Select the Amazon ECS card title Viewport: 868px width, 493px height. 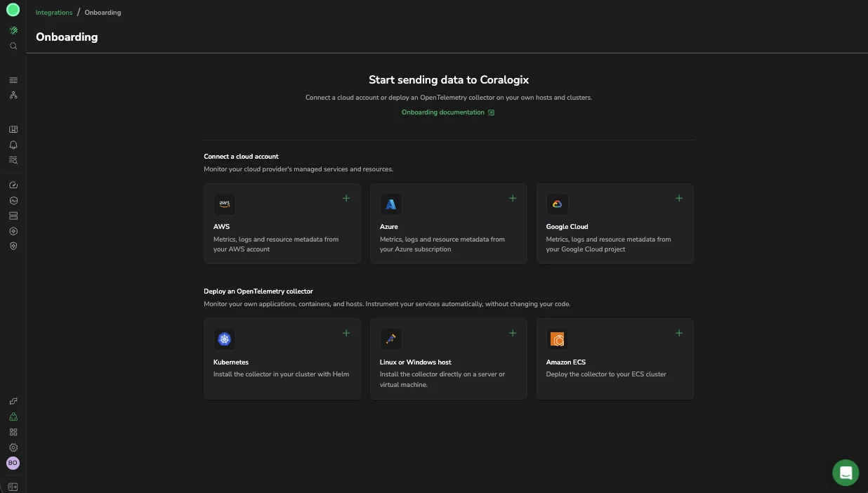(565, 362)
